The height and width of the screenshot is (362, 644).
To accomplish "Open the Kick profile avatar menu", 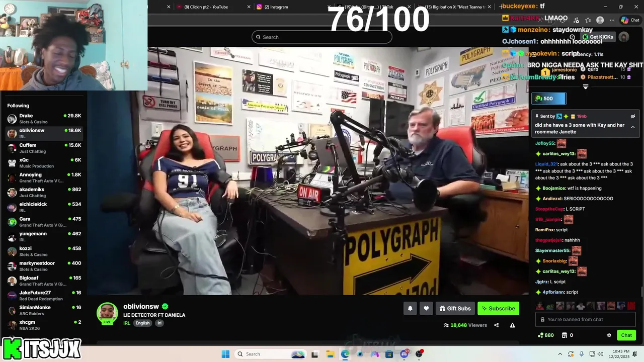I will pyautogui.click(x=624, y=37).
